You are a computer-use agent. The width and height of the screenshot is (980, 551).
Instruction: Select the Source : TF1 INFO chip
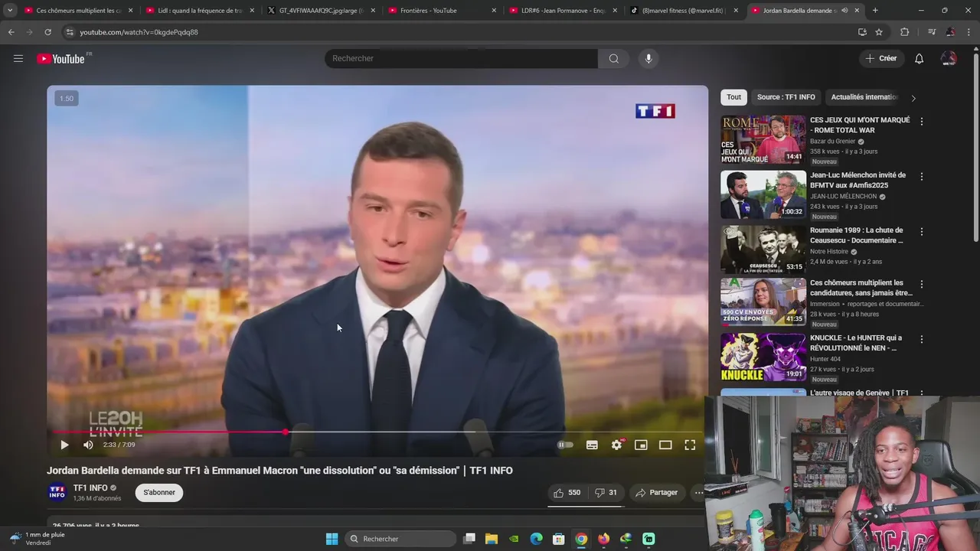tap(786, 97)
